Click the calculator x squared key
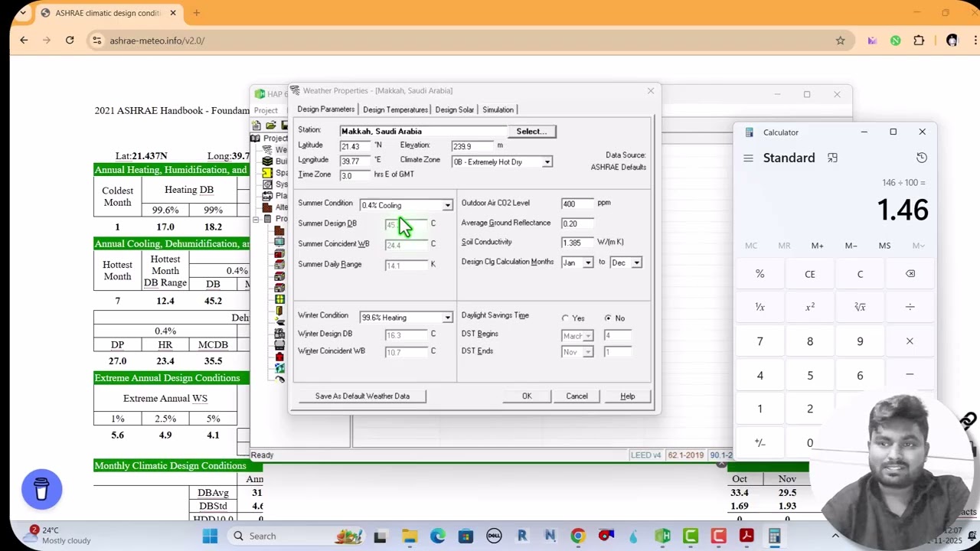 click(x=810, y=307)
